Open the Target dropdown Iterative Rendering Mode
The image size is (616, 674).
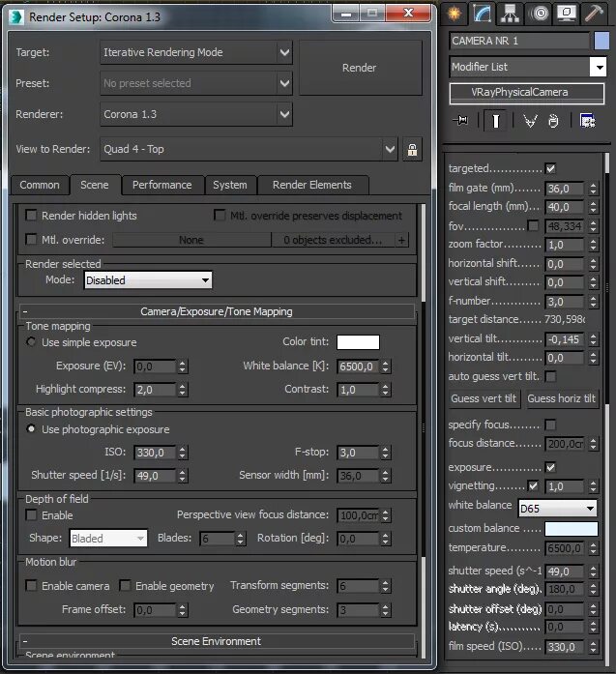pyautogui.click(x=196, y=52)
